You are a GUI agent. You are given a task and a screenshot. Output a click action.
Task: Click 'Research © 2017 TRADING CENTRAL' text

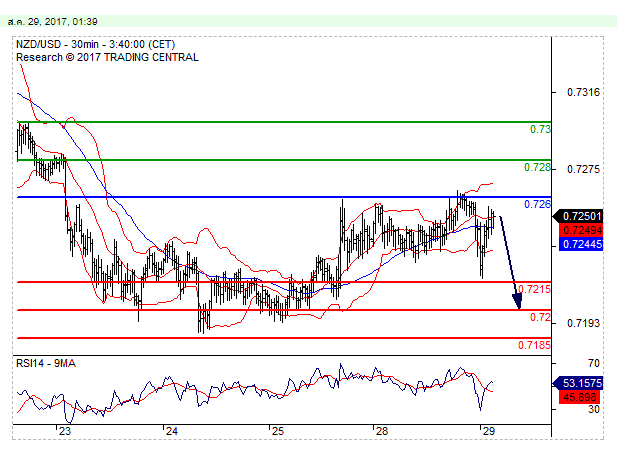point(107,57)
